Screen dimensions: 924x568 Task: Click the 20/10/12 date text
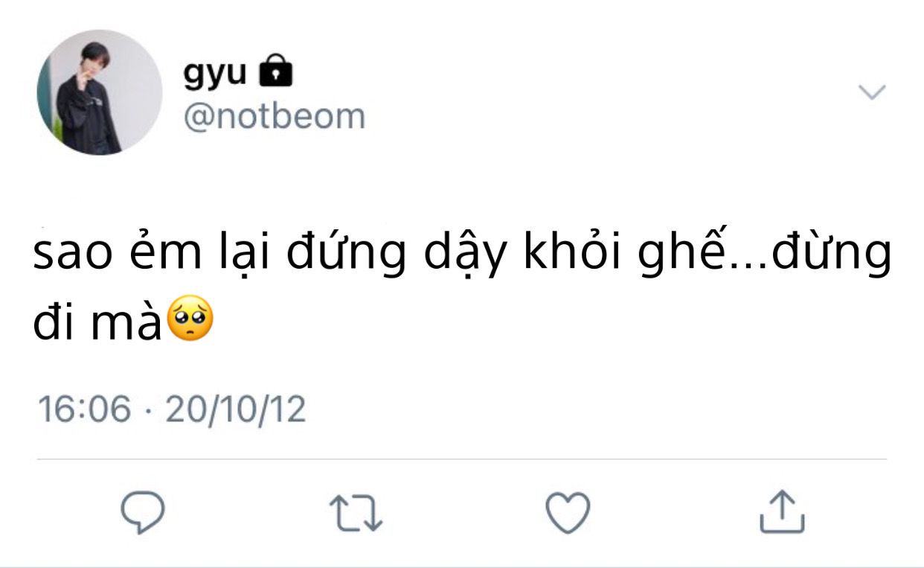pos(235,409)
